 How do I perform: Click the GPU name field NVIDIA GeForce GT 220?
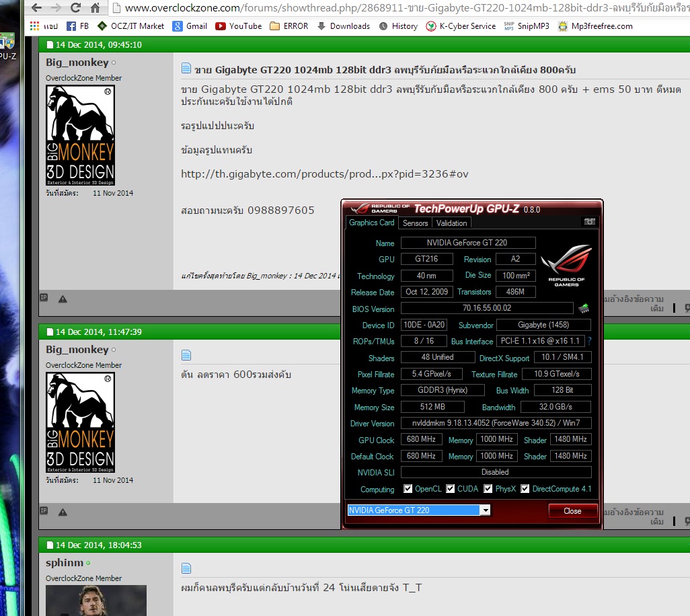click(x=468, y=243)
